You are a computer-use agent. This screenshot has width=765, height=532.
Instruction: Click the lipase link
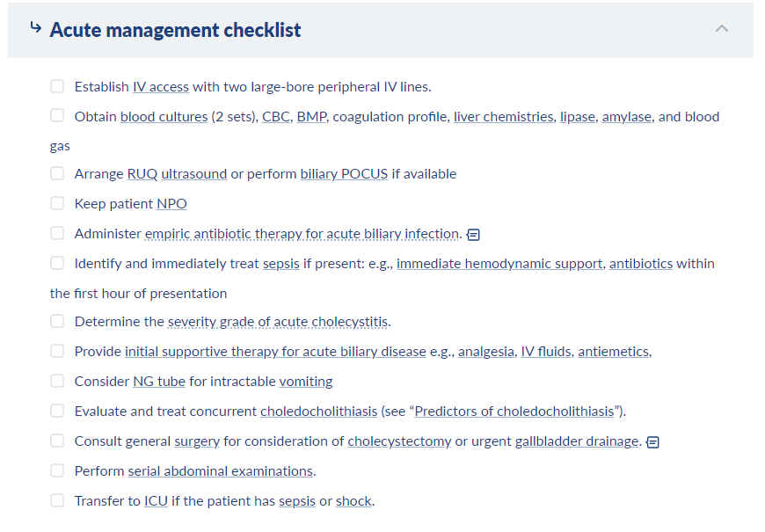[578, 117]
